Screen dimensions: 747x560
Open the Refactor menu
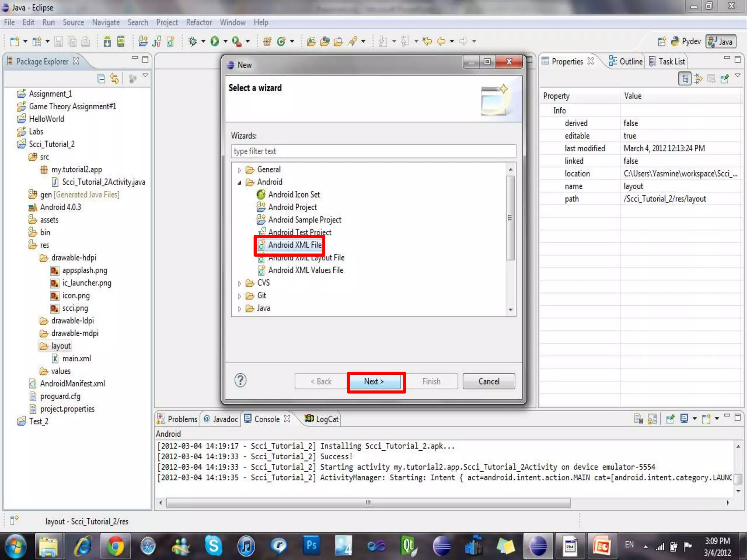coord(199,22)
